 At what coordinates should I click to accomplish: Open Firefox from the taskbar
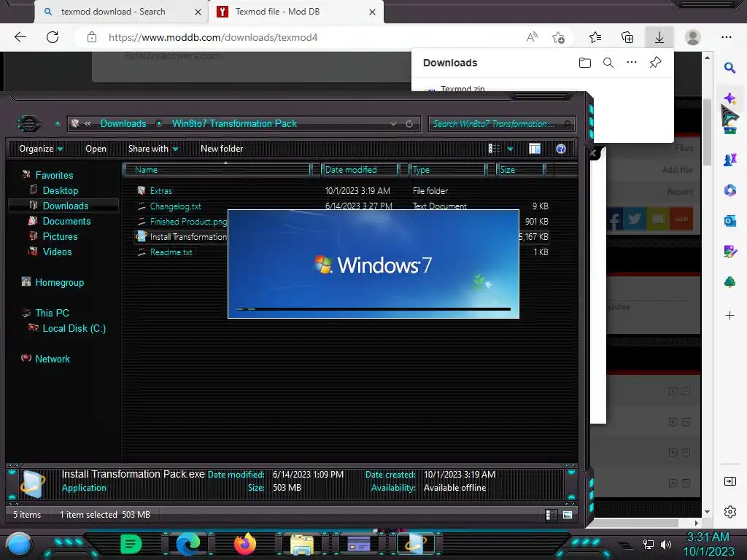245,544
